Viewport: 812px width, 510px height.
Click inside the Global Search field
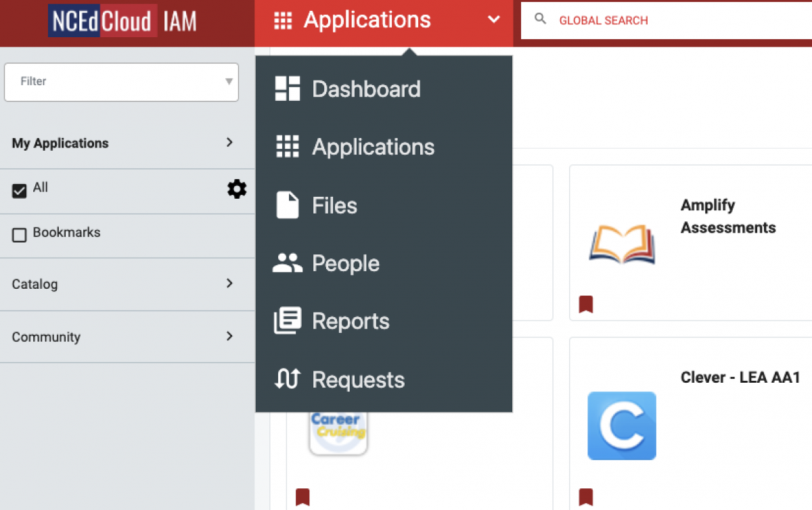coord(643,20)
